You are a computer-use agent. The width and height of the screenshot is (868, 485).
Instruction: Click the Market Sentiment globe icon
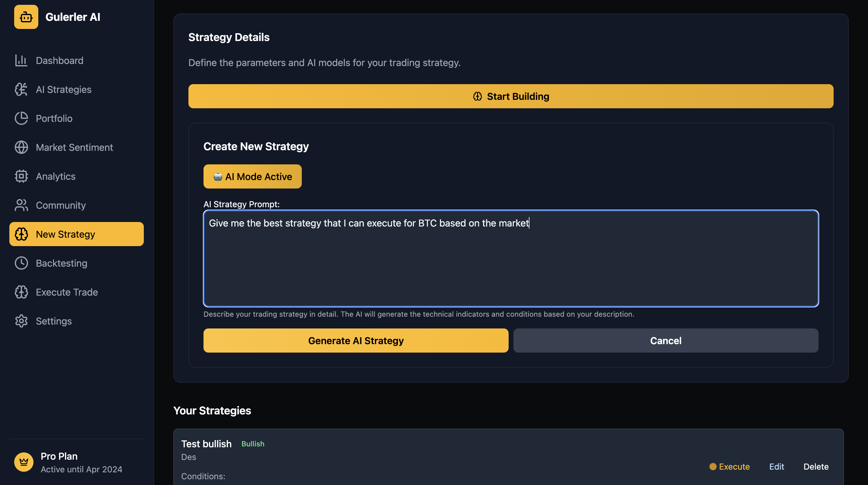click(x=21, y=147)
